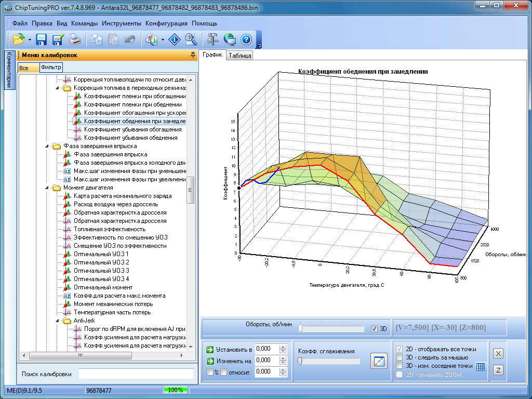
Task: Click the grid icon beside neighbor points
Action: (x=481, y=366)
